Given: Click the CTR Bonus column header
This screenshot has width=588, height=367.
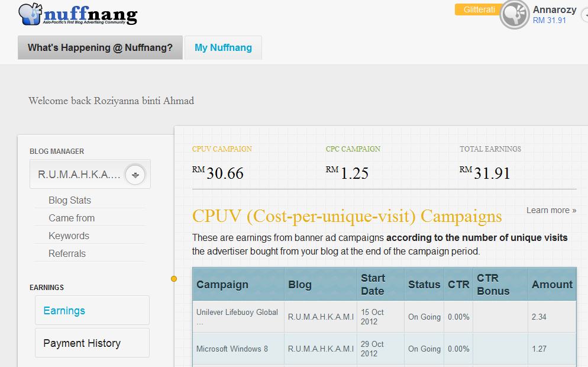Looking at the screenshot, I should (500, 284).
